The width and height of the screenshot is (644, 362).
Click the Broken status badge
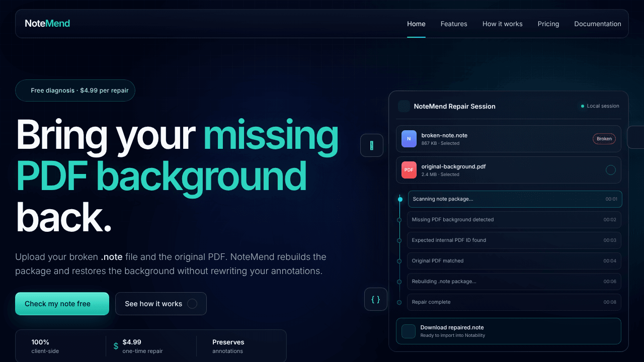[x=604, y=139]
